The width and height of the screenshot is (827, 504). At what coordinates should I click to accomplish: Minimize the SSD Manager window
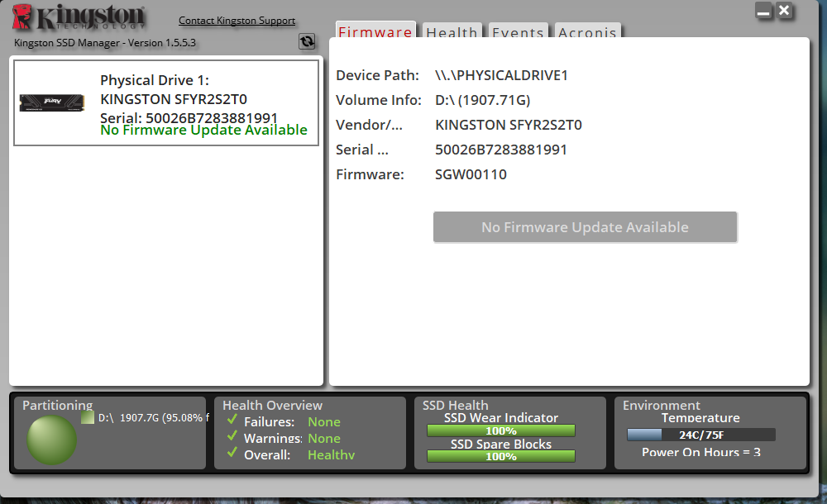[763, 12]
